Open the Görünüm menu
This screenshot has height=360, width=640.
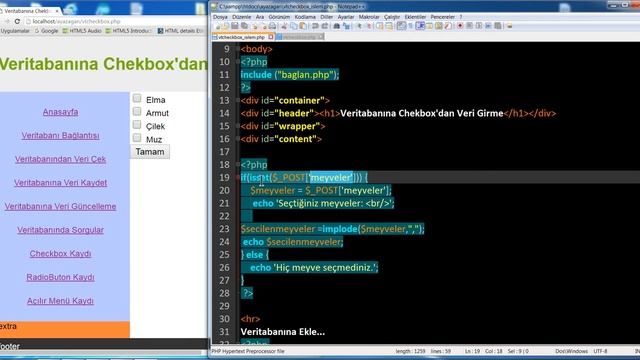(279, 17)
